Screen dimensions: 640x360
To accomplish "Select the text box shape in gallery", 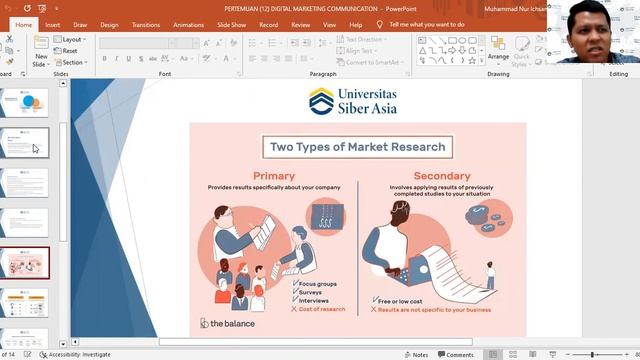I will tap(422, 40).
